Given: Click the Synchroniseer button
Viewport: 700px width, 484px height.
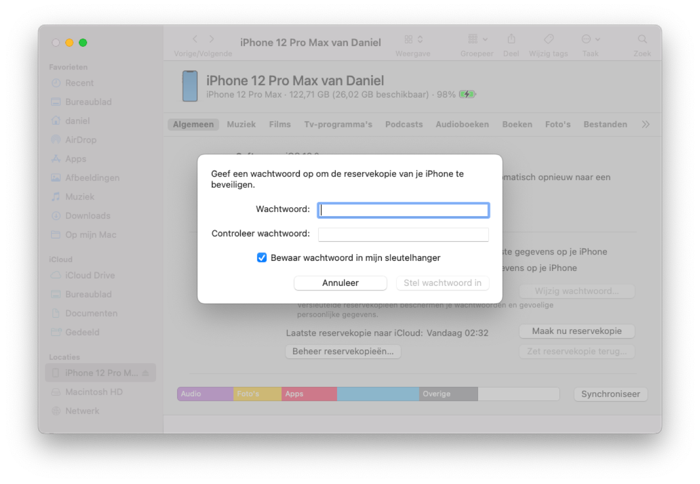Looking at the screenshot, I should point(610,394).
